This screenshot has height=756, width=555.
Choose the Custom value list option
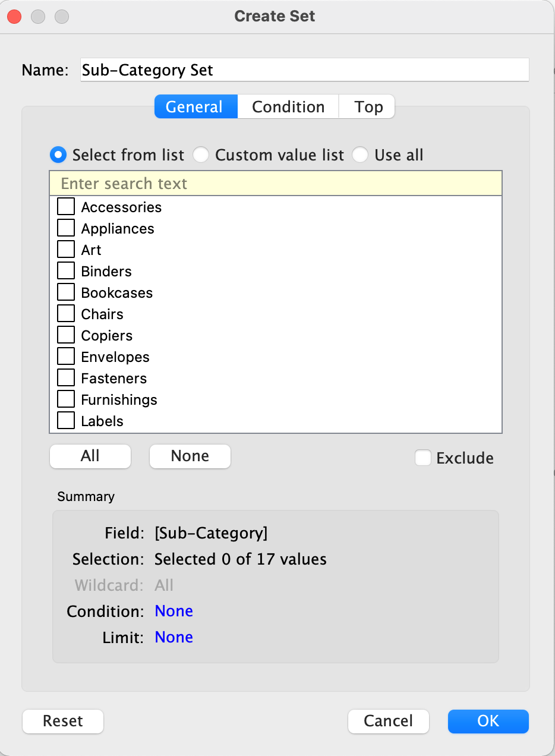point(201,155)
